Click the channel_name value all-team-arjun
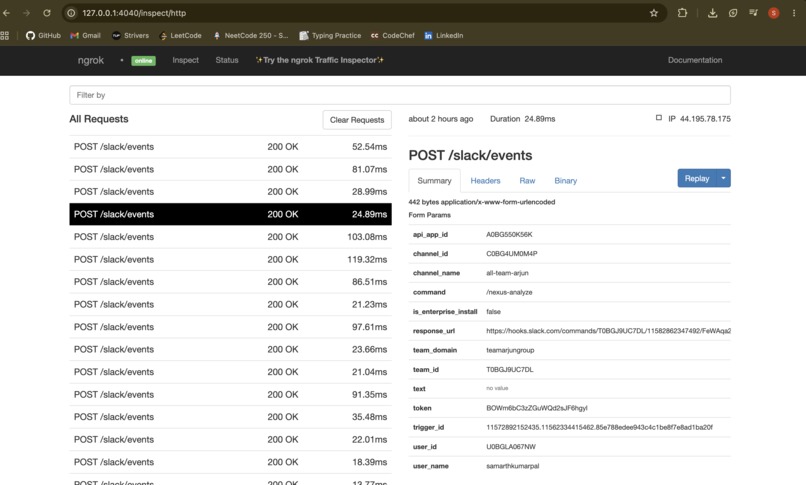Screen dimensions: 806x485 tap(507, 273)
